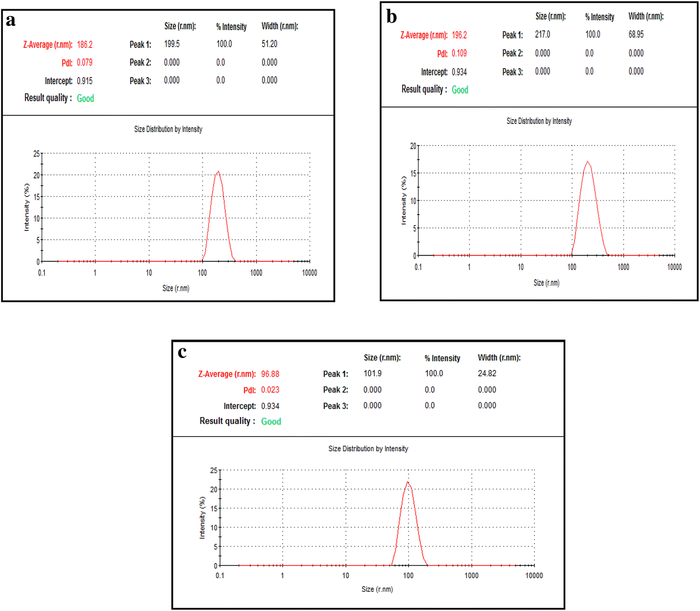Click the Good result quality in panel a
The image size is (700, 611).
(86, 98)
